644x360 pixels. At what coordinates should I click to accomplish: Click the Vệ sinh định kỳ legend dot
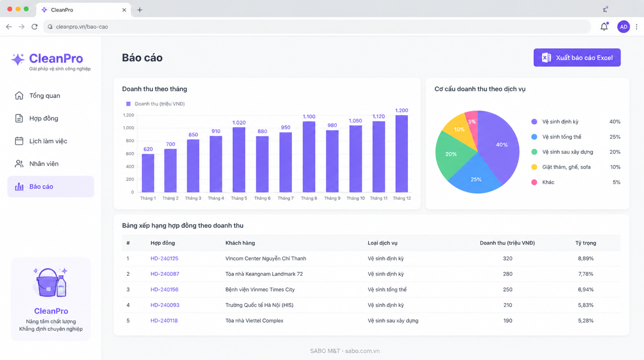point(534,122)
